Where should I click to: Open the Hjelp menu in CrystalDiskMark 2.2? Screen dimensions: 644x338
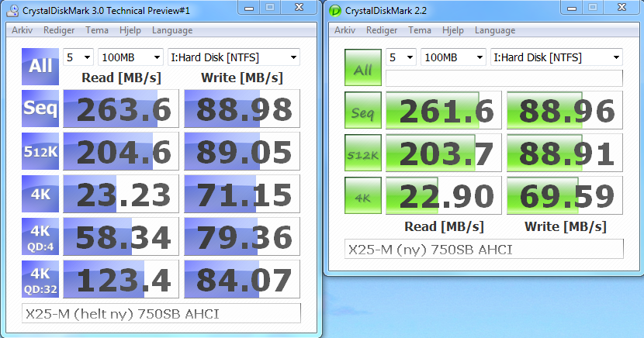pos(453,30)
